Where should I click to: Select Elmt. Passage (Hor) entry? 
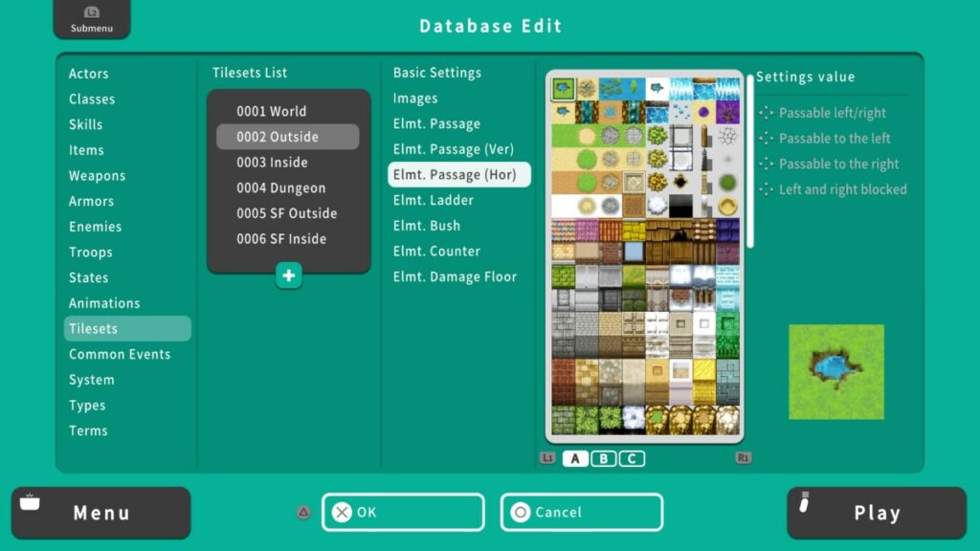459,174
